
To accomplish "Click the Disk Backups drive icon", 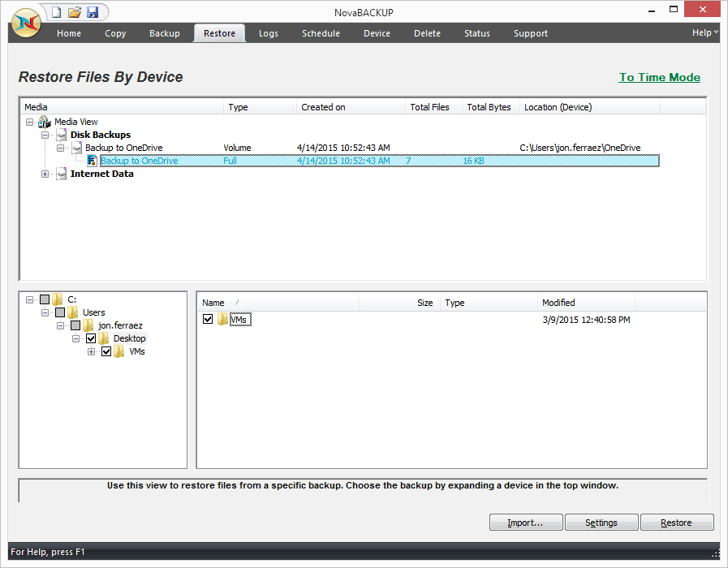I will point(62,135).
